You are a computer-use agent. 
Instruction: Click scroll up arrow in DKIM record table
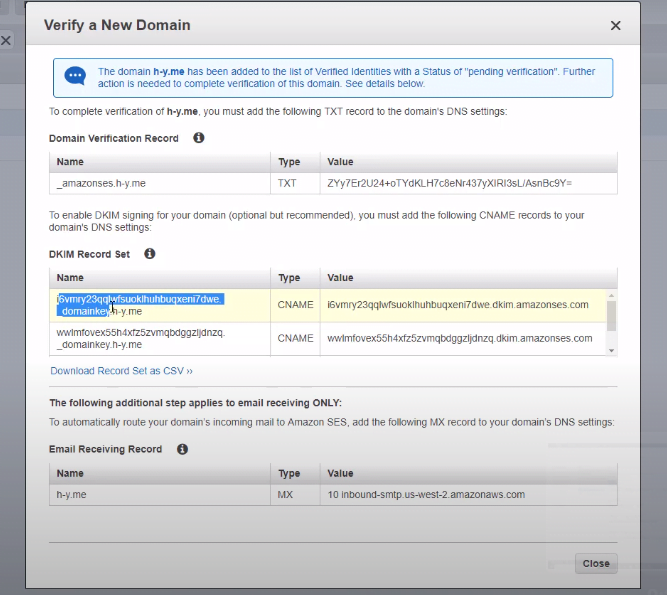pyautogui.click(x=611, y=276)
